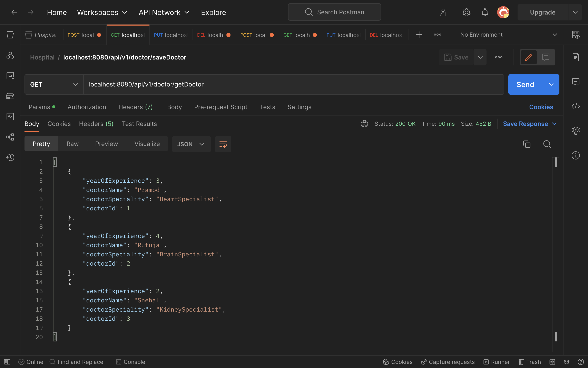Toggle sidebar visibility in status bar
588x368 pixels.
click(x=7, y=362)
